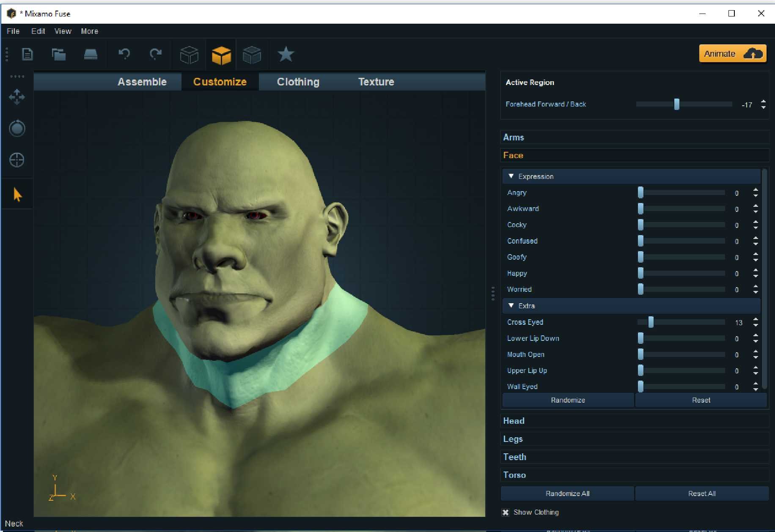Collapse the Extra section

coord(511,306)
